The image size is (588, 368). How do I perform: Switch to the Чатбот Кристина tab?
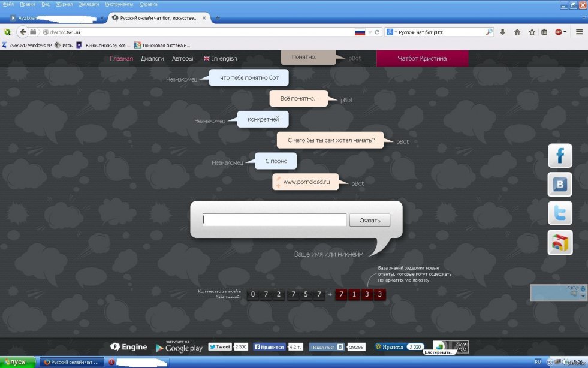[422, 58]
